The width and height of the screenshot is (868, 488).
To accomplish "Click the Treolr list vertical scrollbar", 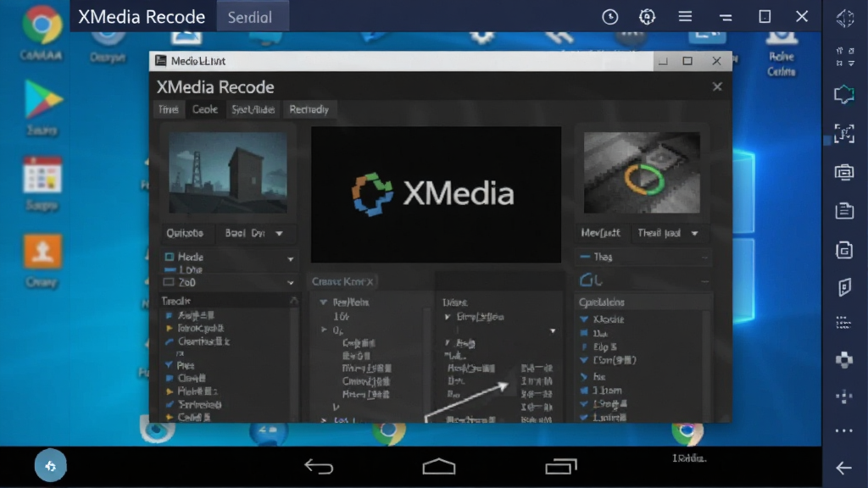I will 294,365.
